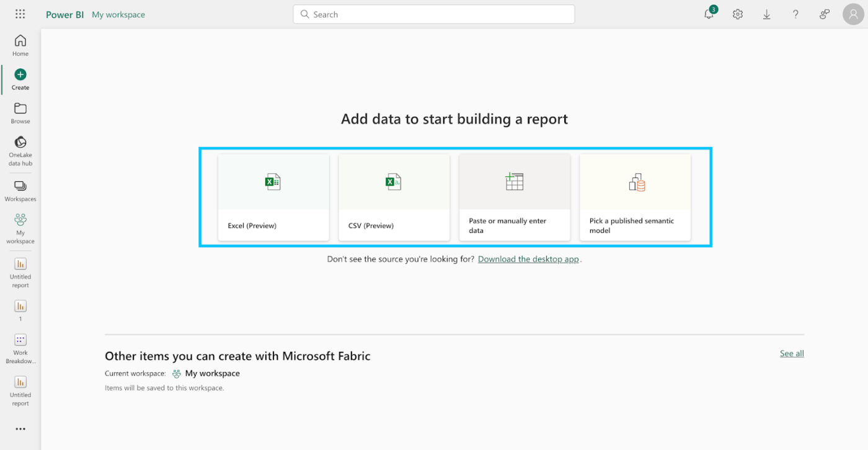The width and height of the screenshot is (868, 450).
Task: Open Work Breakdown item in sidebar
Action: tap(20, 349)
